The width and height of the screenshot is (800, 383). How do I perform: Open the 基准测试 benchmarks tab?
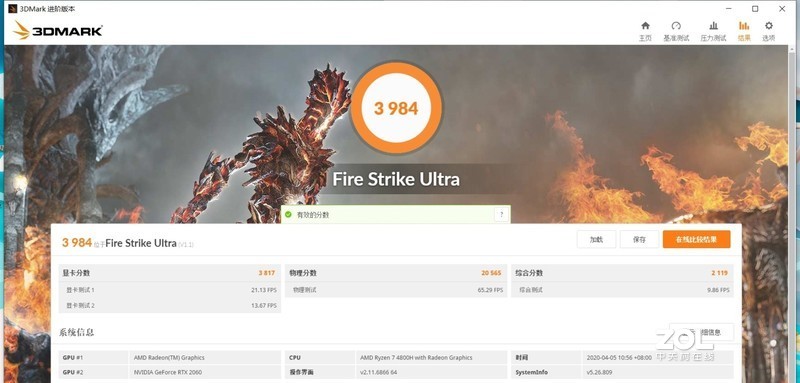coord(676,32)
